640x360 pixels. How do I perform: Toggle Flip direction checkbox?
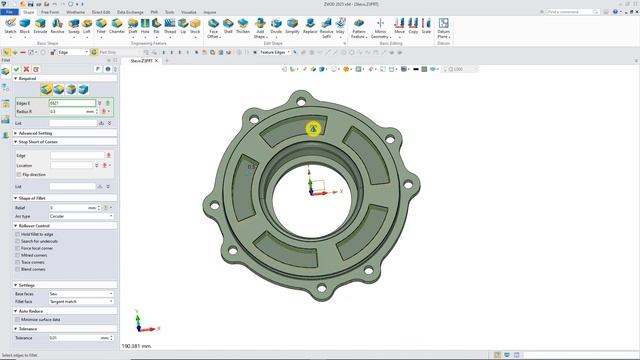click(x=19, y=175)
